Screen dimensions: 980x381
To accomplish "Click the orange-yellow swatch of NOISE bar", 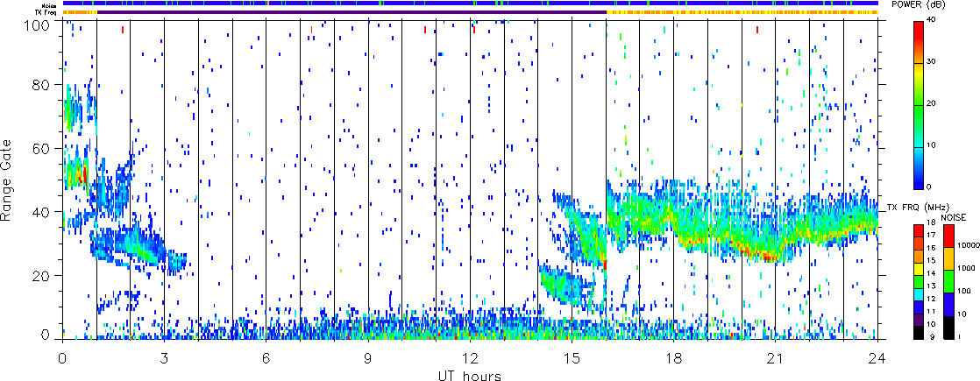I will 948,258.
